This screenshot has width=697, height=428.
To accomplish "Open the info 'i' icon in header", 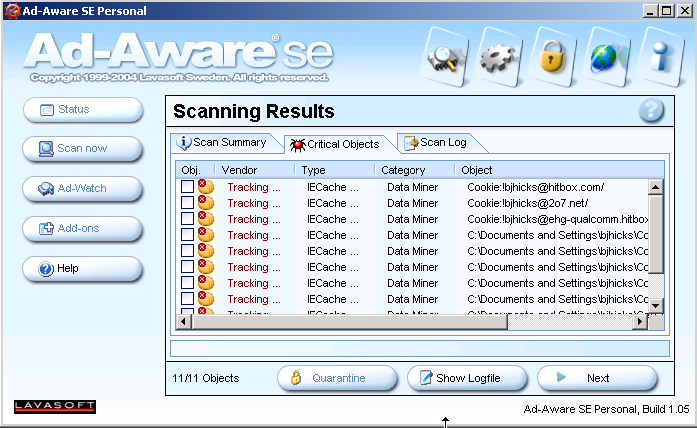I will pyautogui.click(x=661, y=57).
